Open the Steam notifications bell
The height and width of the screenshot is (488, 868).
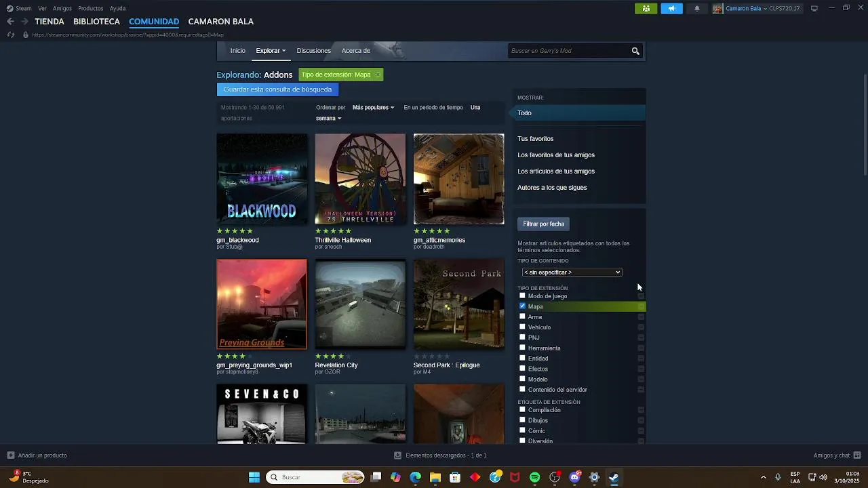click(697, 8)
